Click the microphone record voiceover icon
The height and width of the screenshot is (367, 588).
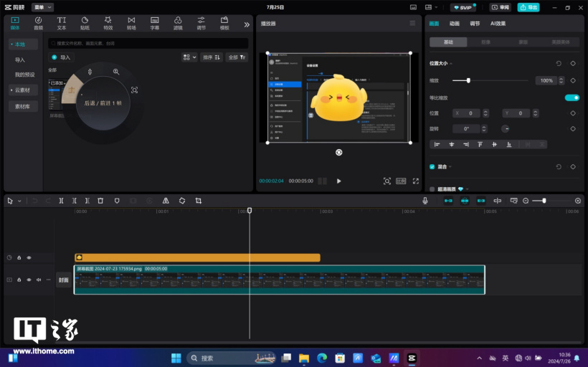425,201
